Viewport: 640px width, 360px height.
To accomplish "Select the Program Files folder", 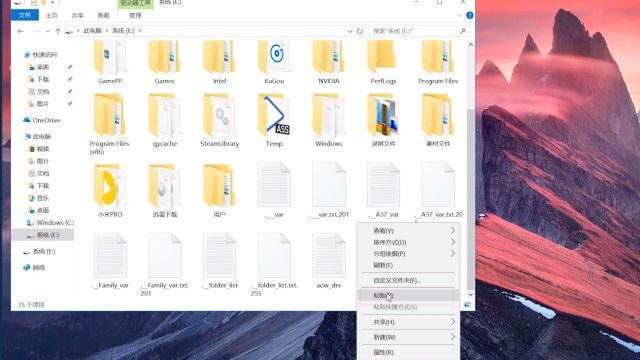I will (x=438, y=62).
